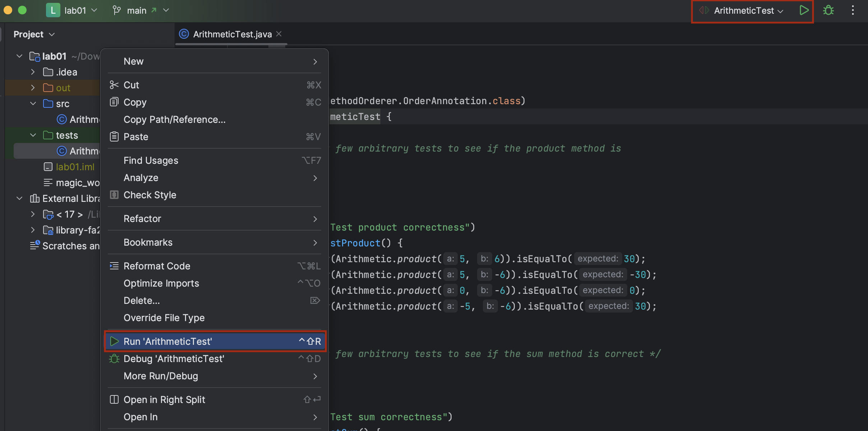This screenshot has height=431, width=868.
Task: Open the three-dot more actions menu
Action: 853,10
